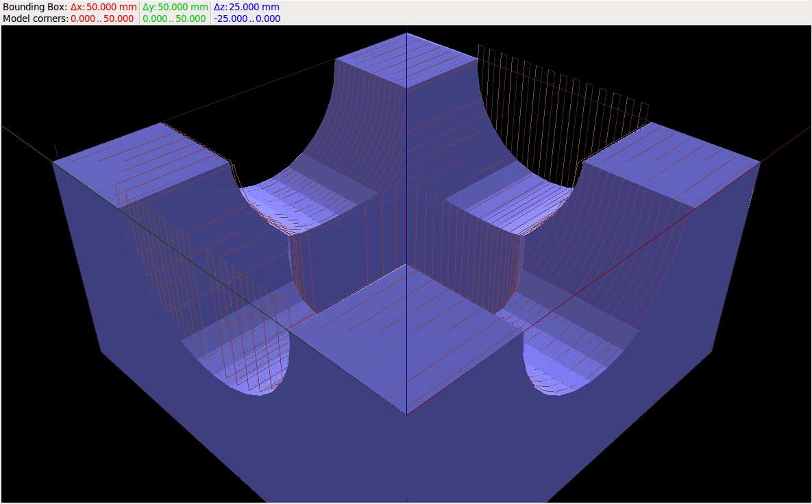Click the blue -25.000..0.000 z-range text
Image resolution: width=812 pixels, height=504 pixels.
[247, 18]
